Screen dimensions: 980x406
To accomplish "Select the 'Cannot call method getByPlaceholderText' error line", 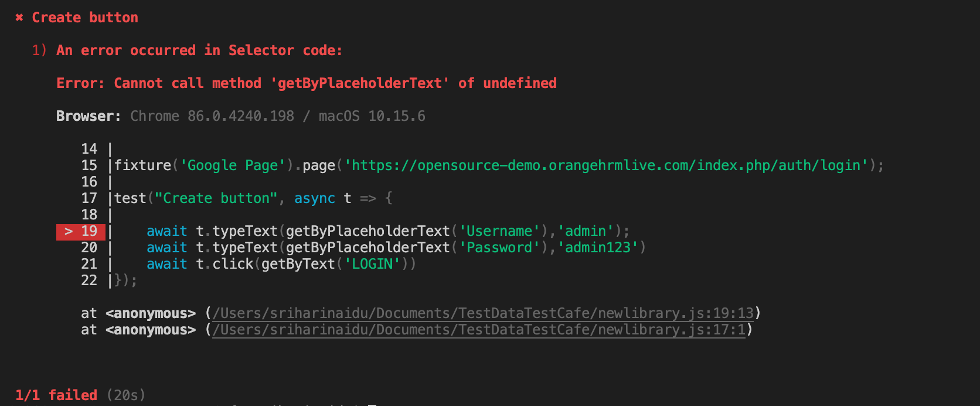I will pos(307,83).
